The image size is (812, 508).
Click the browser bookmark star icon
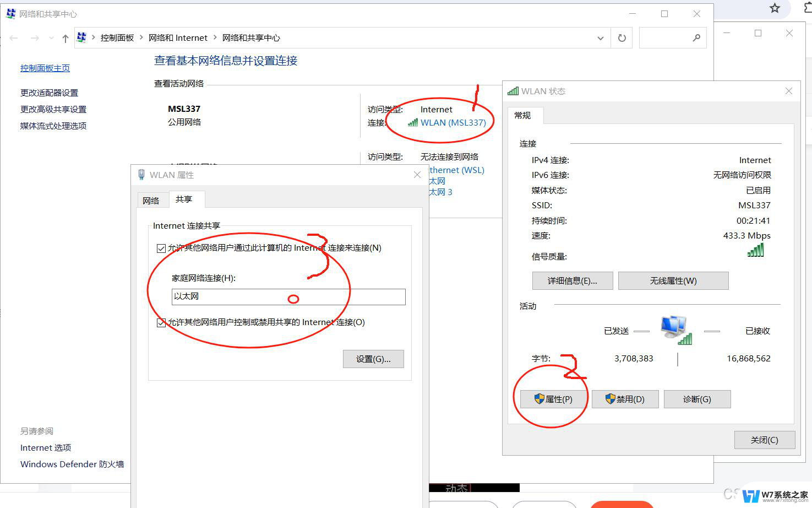tap(775, 8)
